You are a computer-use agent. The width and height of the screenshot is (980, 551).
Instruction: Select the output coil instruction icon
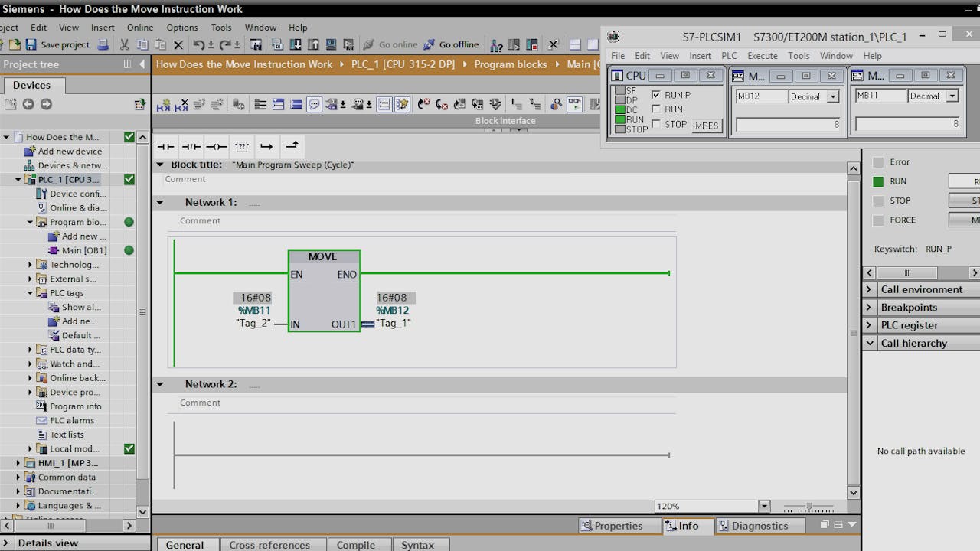point(216,146)
